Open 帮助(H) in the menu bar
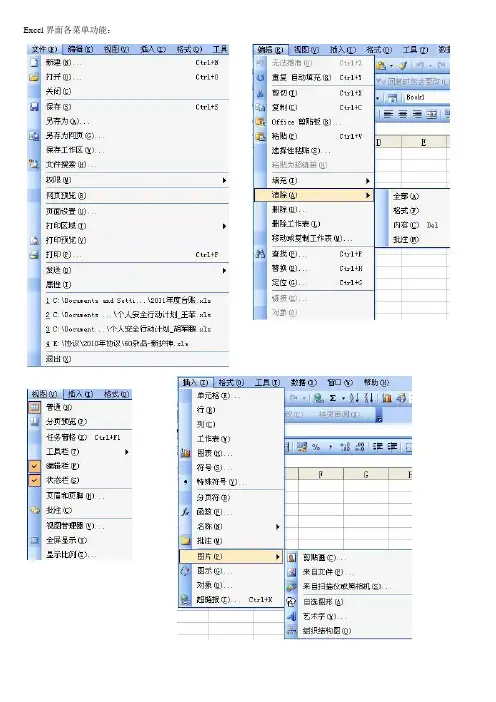The width and height of the screenshot is (496, 702). click(x=376, y=383)
